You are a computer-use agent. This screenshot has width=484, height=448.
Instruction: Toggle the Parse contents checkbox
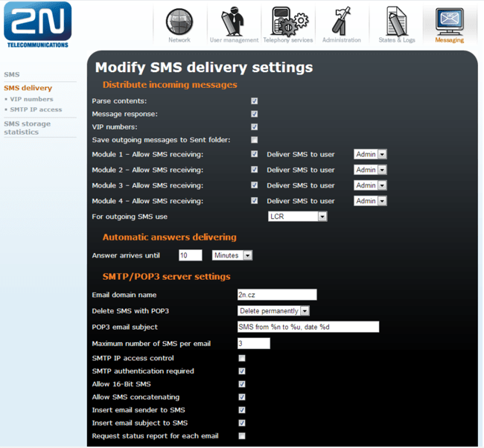255,101
